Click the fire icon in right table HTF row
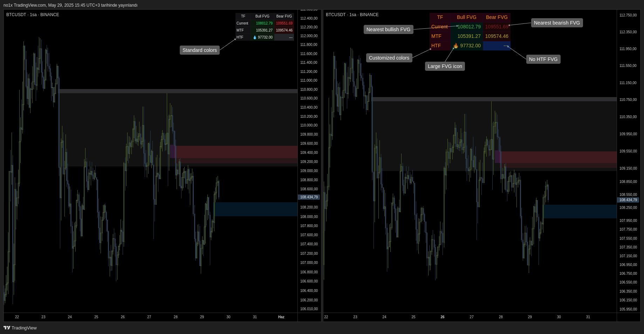Screen dimensions: 644x334 [x=455, y=46]
